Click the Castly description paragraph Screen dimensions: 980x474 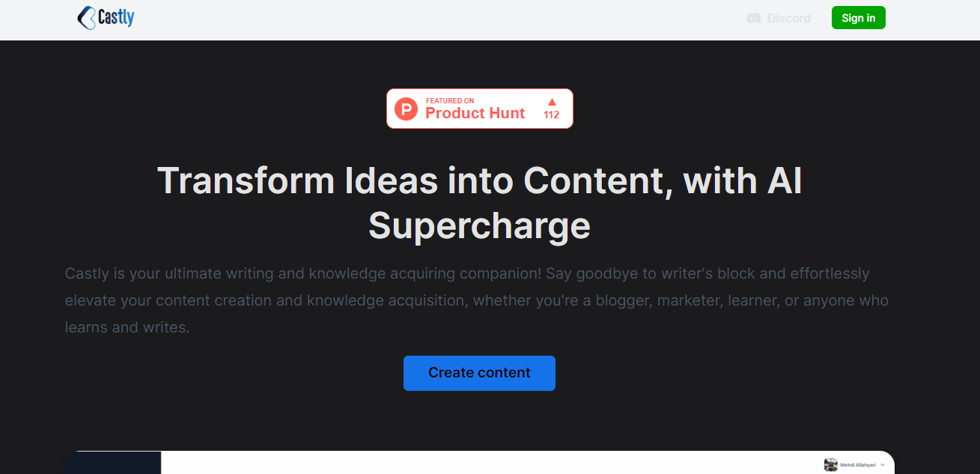coord(477,300)
